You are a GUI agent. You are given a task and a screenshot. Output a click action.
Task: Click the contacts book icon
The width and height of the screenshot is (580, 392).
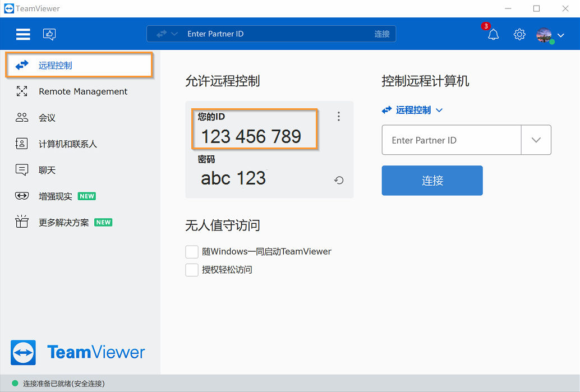tap(21, 144)
